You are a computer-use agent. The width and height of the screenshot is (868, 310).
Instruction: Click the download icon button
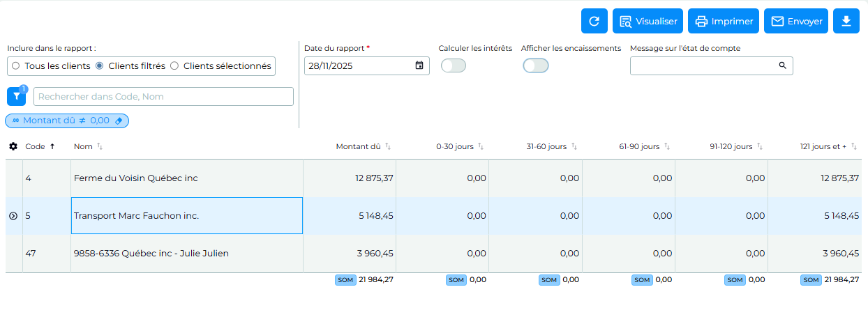point(846,21)
